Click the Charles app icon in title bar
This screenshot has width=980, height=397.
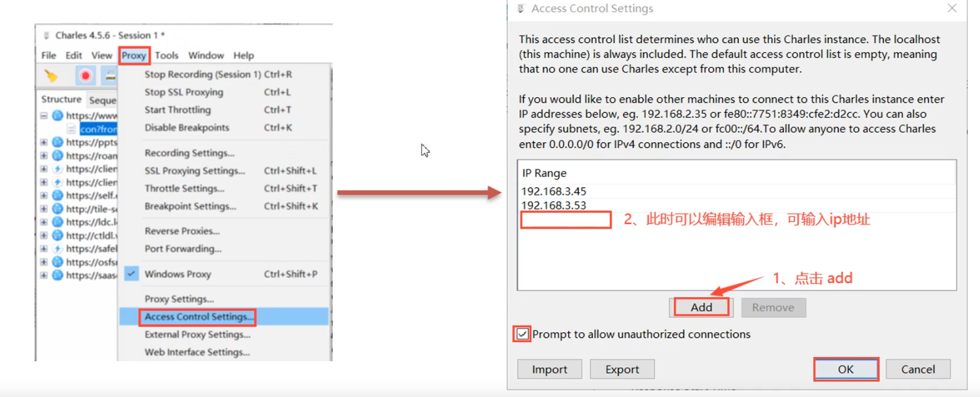point(46,35)
